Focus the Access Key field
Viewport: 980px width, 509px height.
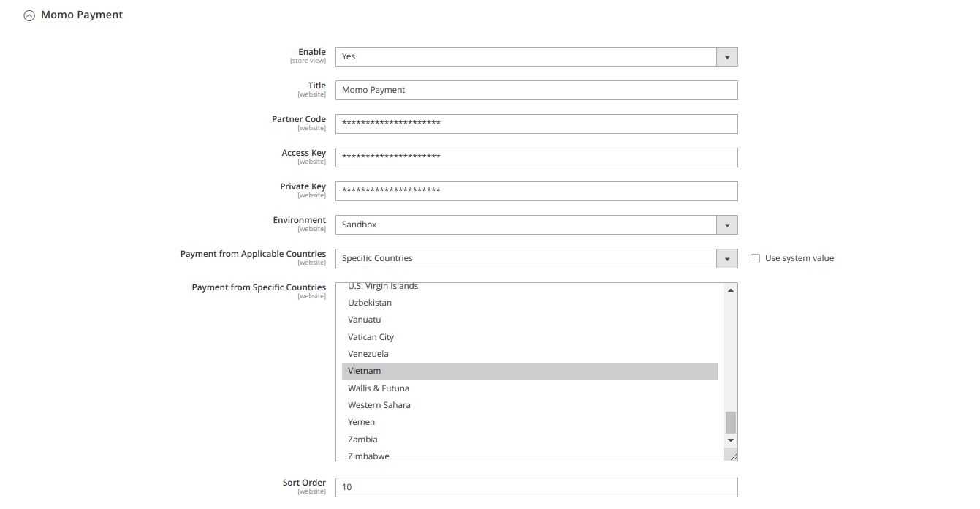(x=536, y=157)
